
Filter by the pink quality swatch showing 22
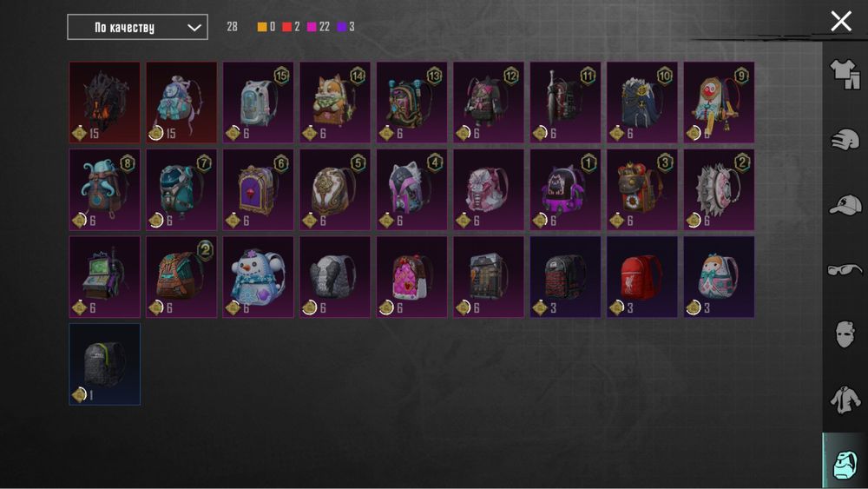click(312, 27)
